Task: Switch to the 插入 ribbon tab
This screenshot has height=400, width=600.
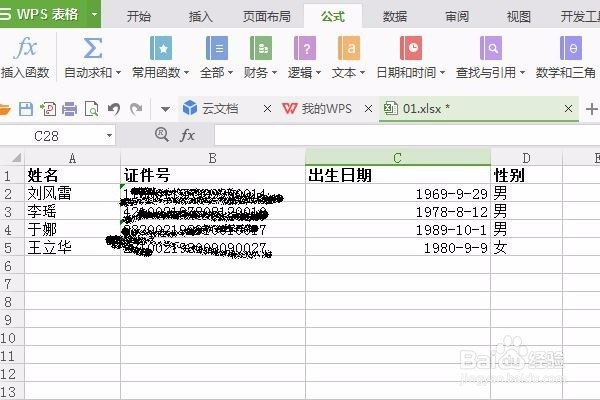Action: (201, 16)
